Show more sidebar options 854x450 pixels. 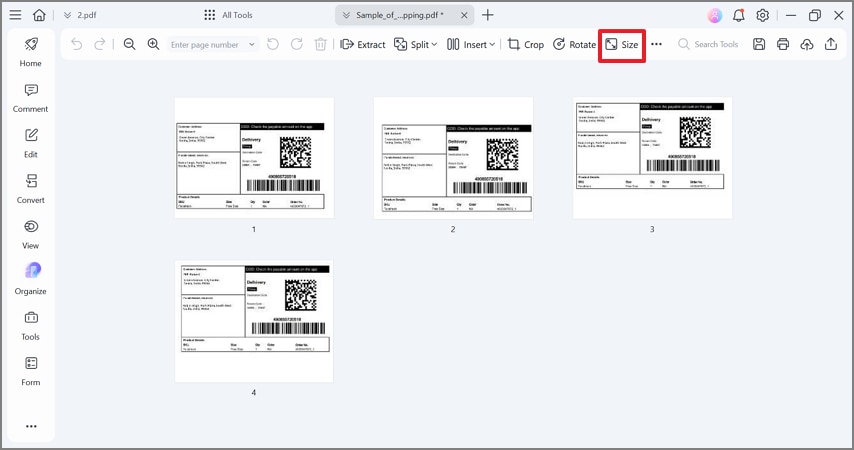(31, 426)
